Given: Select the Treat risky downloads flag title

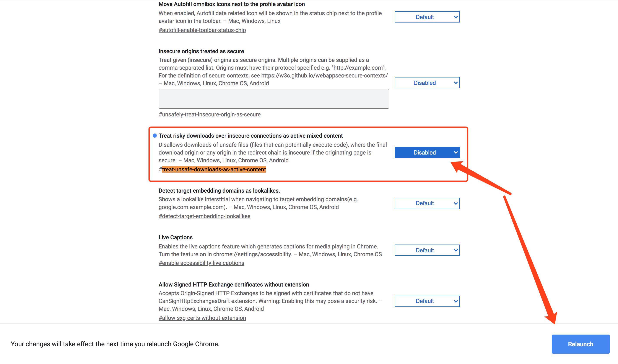Looking at the screenshot, I should (251, 135).
